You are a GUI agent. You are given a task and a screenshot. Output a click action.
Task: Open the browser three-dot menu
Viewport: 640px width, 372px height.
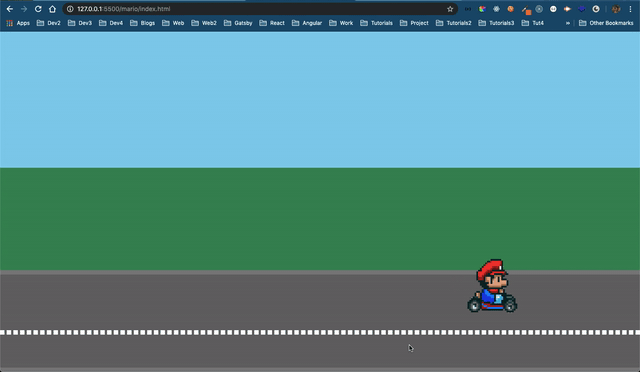point(630,9)
